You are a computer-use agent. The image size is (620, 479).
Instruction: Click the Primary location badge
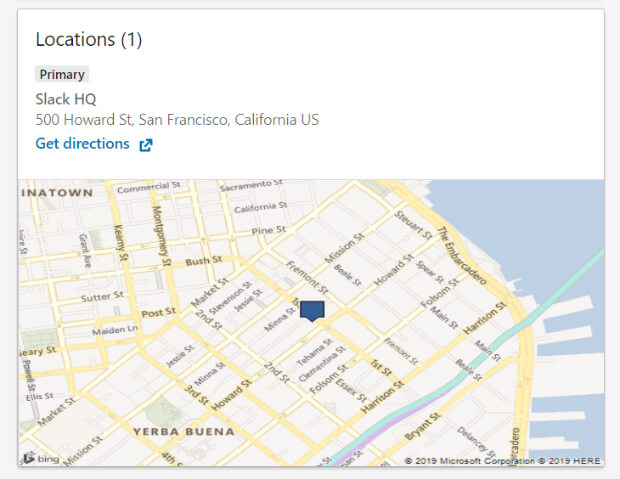(62, 74)
